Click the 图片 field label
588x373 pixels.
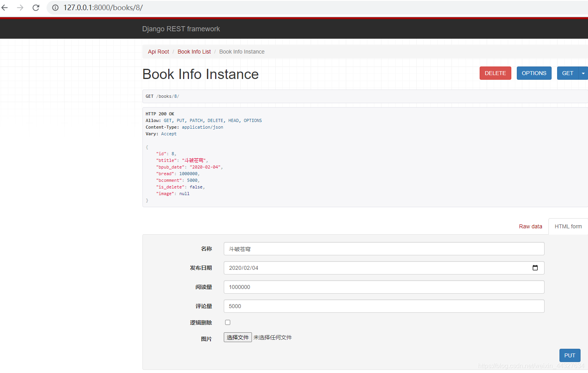tap(206, 339)
